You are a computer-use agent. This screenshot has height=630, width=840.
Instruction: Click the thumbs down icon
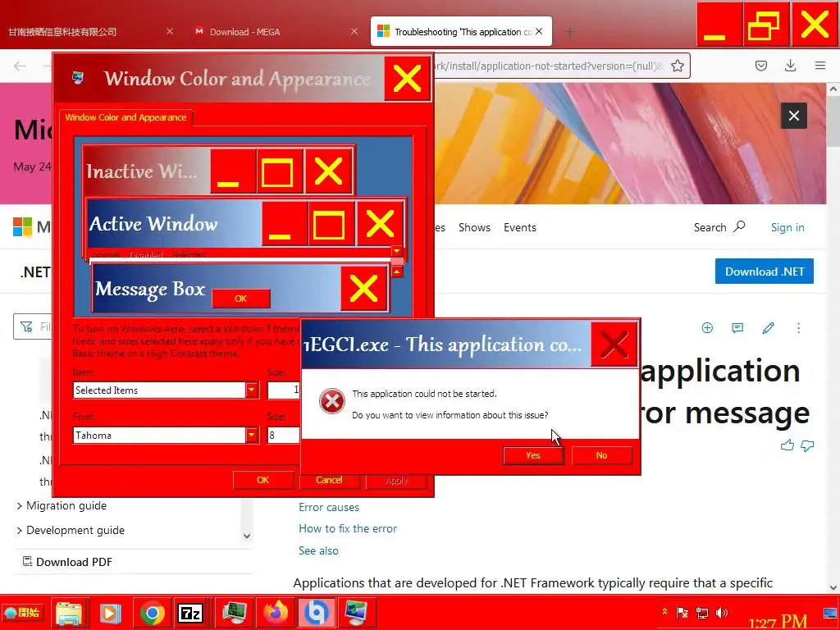coord(807,445)
